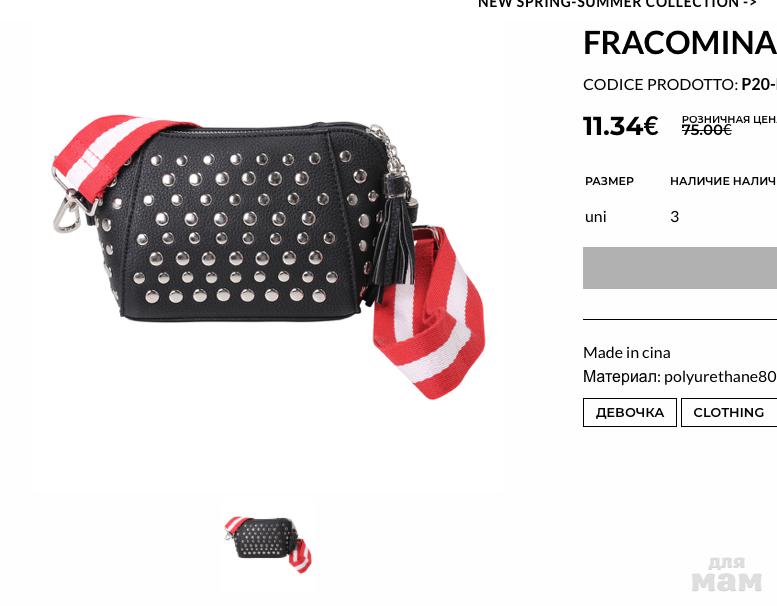
Task: Click the для мам watermark logo
Action: pos(726,575)
